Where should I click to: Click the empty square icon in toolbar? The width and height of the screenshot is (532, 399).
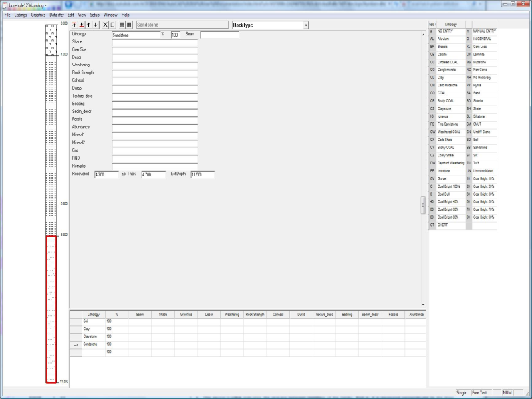click(x=112, y=25)
